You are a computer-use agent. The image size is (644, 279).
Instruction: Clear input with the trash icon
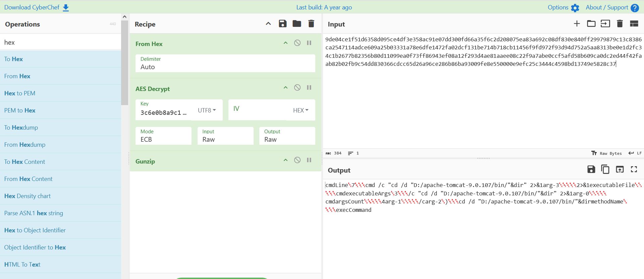[x=620, y=24]
